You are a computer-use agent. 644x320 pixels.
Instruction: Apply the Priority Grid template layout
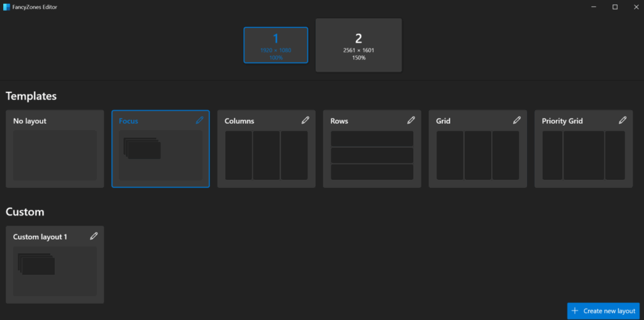(x=584, y=149)
